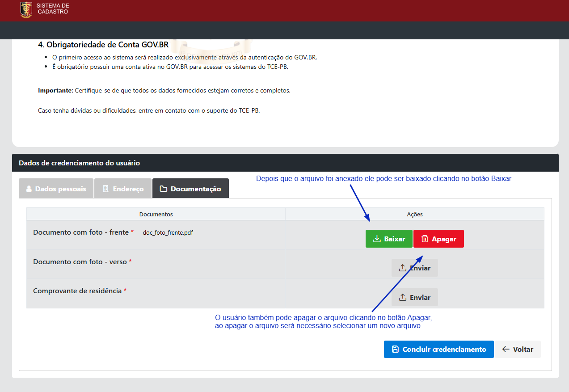The image size is (569, 392).
Task: Click Concluir credenciamento button
Action: (438, 350)
